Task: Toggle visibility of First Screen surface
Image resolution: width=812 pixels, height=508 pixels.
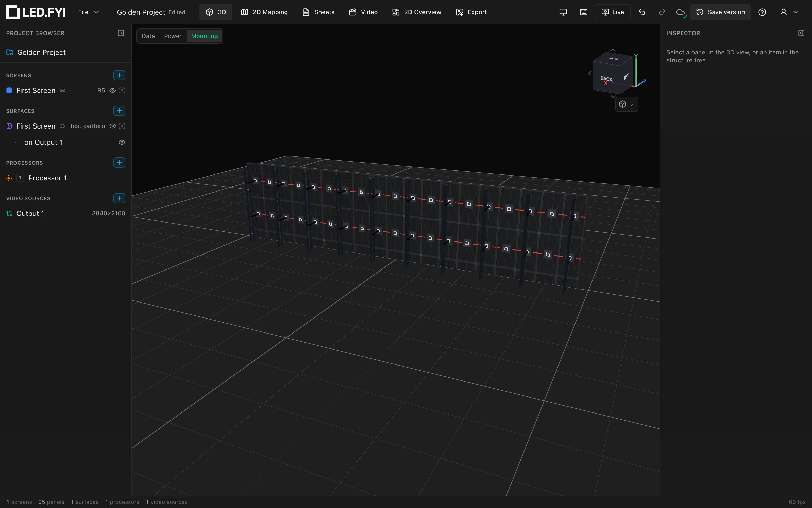Action: [113, 126]
